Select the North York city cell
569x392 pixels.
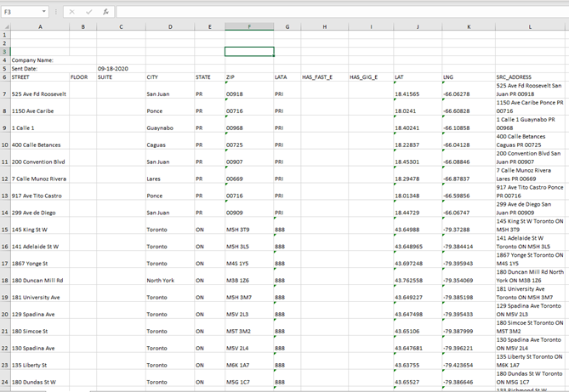170,280
